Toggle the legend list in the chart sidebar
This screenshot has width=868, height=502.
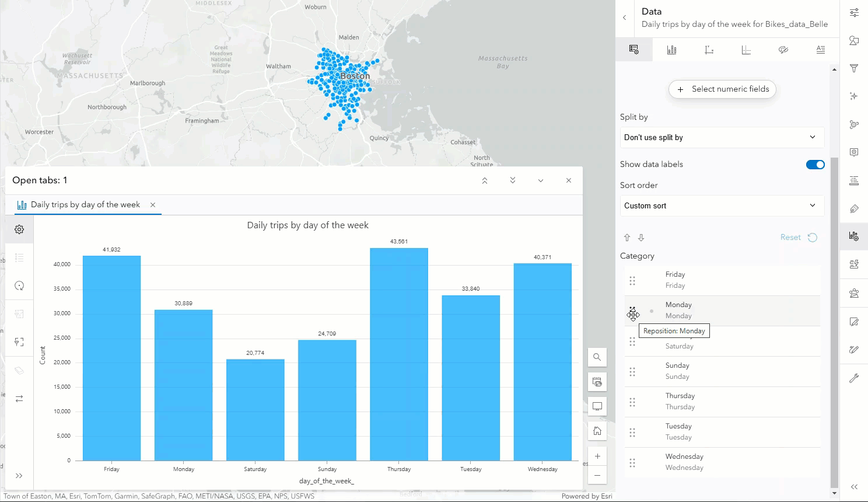pyautogui.click(x=19, y=257)
